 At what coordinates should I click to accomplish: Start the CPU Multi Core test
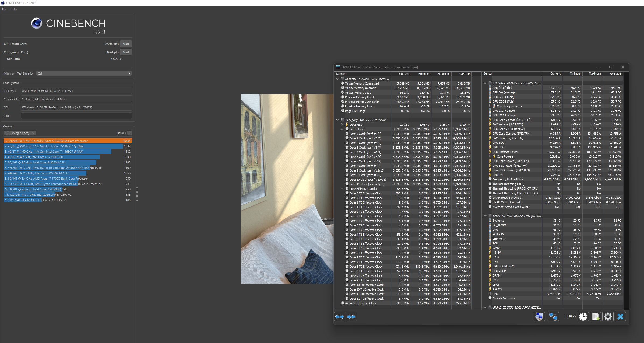point(126,44)
